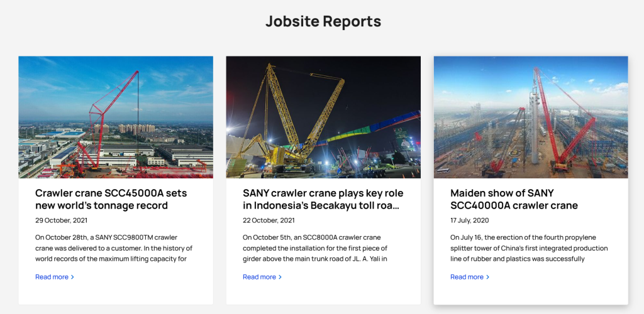Click excerpt starting 'On October 28th, a SANY SCC9800TM'
Screen dimensions: 644x314
[111, 247]
